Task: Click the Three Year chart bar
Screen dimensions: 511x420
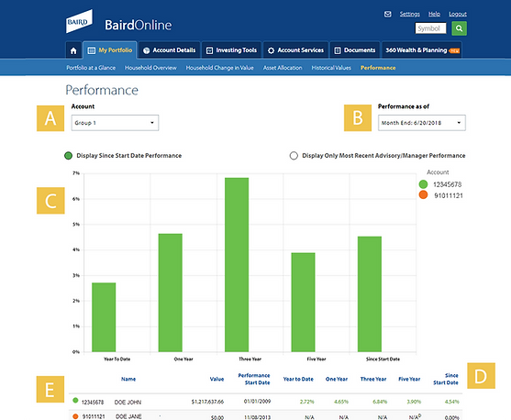Action: 237,265
